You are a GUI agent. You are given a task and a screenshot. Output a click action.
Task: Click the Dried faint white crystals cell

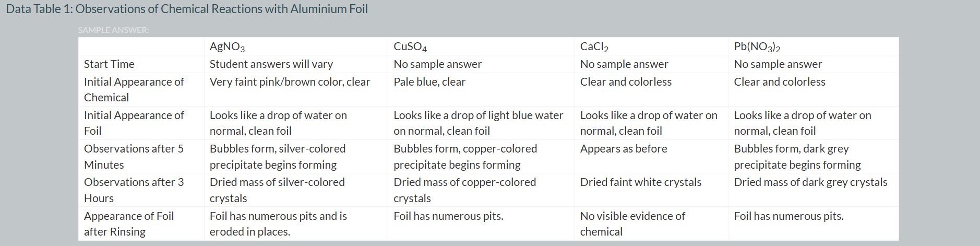[641, 182]
